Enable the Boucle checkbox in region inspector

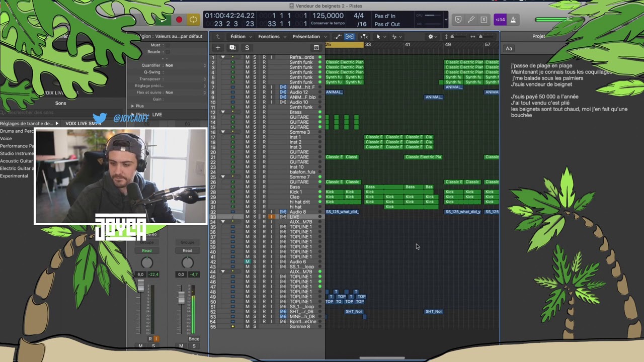pyautogui.click(x=168, y=52)
